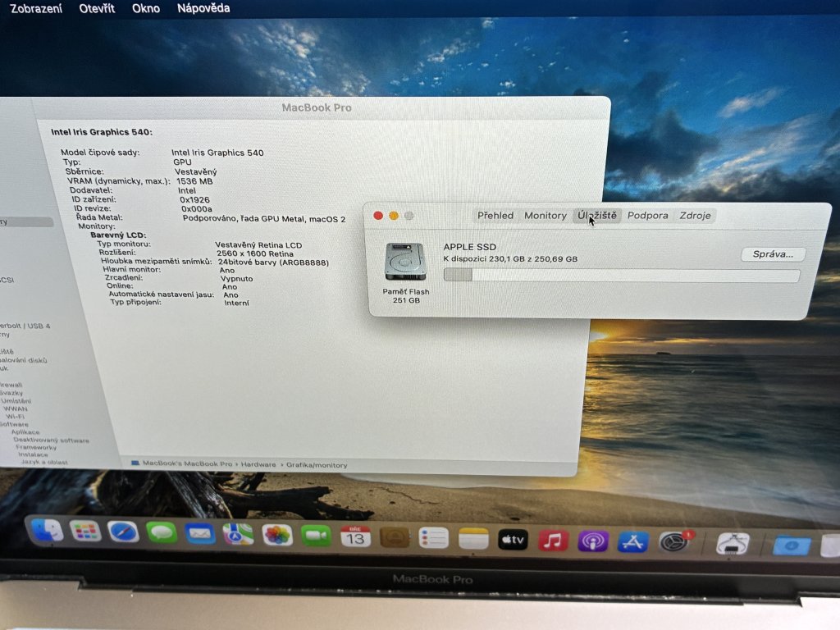The height and width of the screenshot is (630, 840).
Task: Click the VRAM value 1536 MB
Action: 194,181
